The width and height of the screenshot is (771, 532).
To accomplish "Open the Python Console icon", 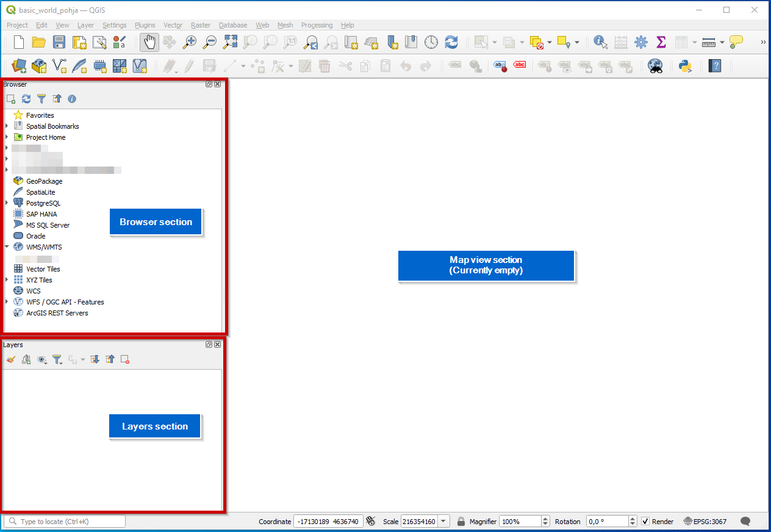I will pos(686,66).
